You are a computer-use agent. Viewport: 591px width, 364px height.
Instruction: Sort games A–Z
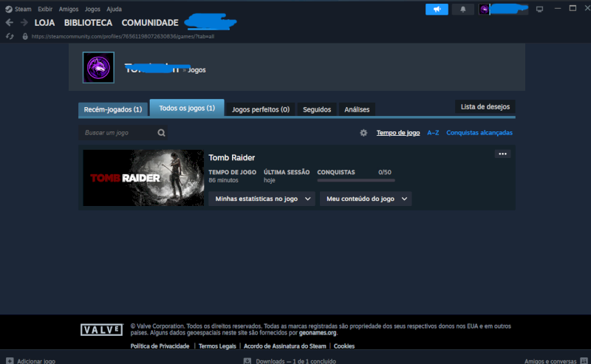tap(433, 133)
